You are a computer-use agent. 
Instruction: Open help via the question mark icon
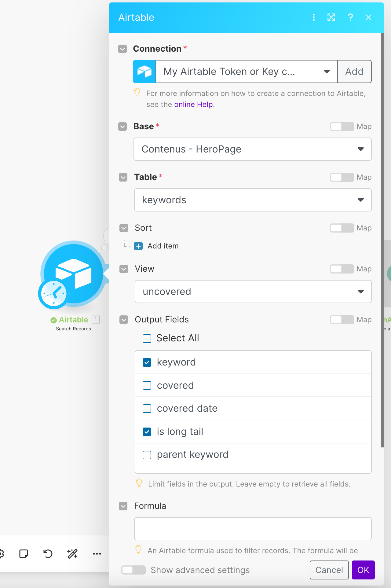tap(350, 17)
